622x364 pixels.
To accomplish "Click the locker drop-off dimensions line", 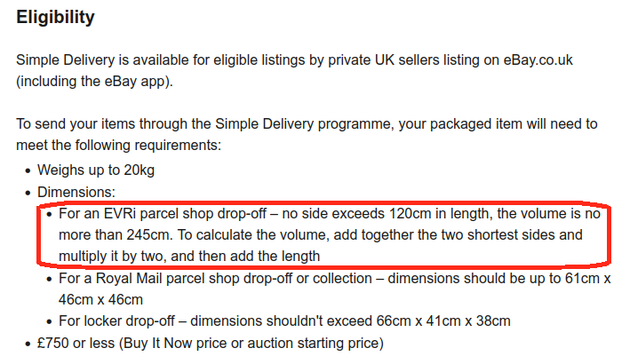I will 284,320.
